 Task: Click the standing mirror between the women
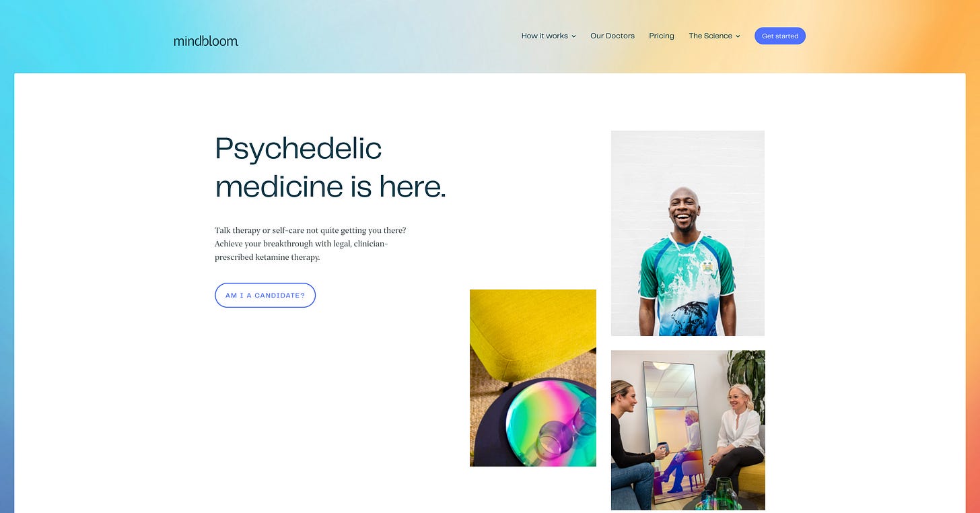[675, 431]
